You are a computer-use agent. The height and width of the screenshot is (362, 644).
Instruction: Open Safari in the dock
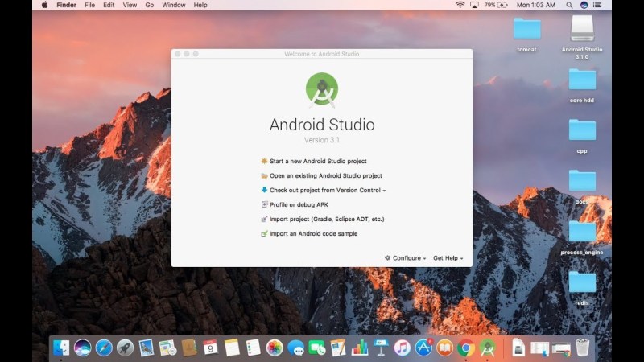[104, 348]
